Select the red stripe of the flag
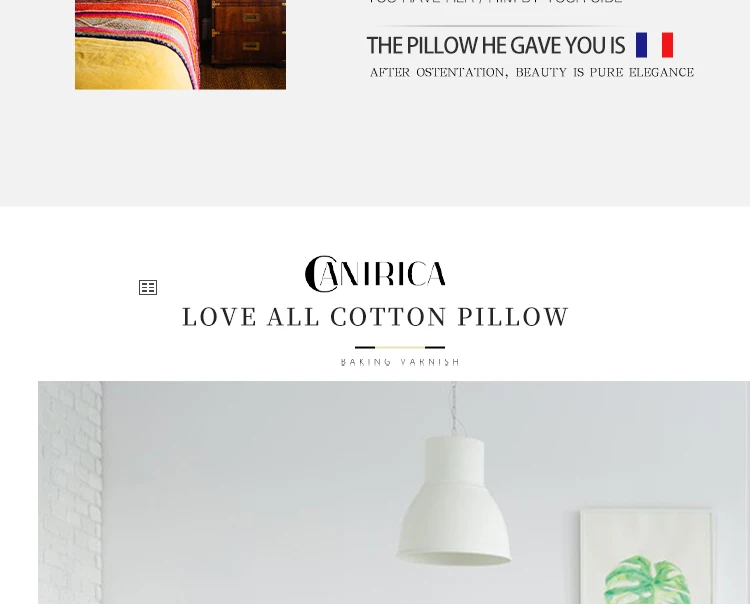Image resolution: width=750 pixels, height=604 pixels. tap(667, 45)
